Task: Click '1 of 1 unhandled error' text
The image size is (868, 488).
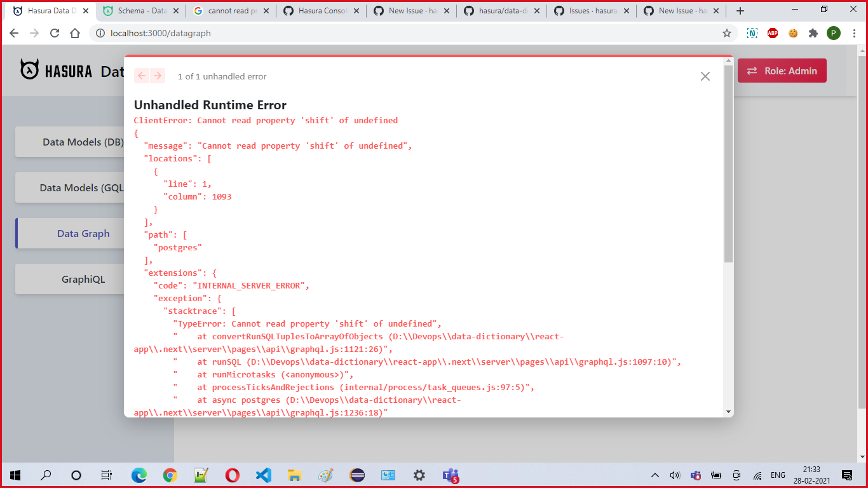Action: pyautogui.click(x=222, y=76)
